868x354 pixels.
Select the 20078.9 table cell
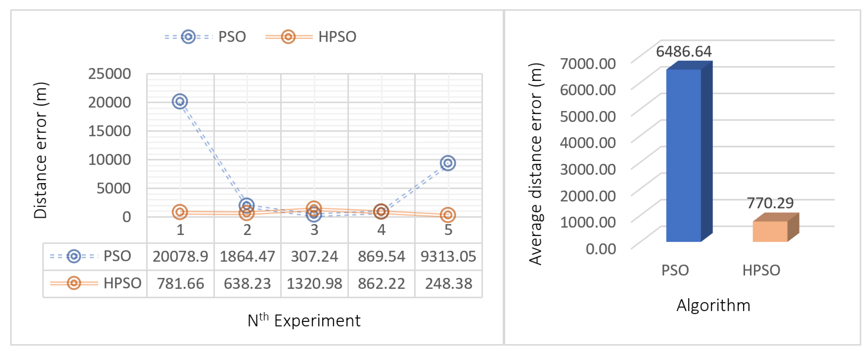[x=180, y=257]
